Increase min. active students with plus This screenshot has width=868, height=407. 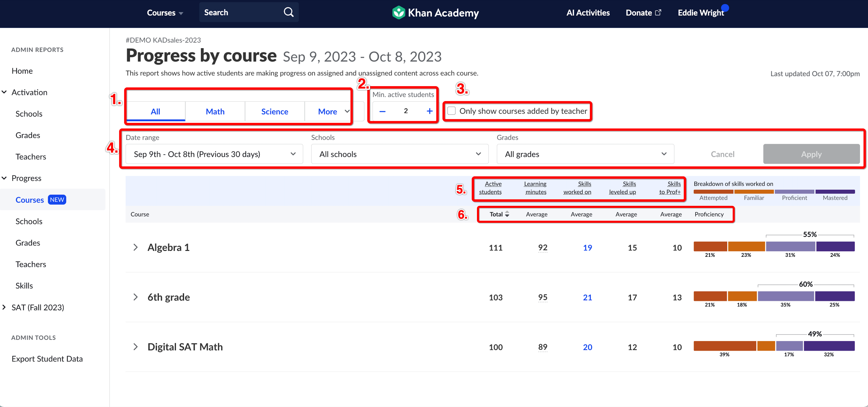[429, 111]
